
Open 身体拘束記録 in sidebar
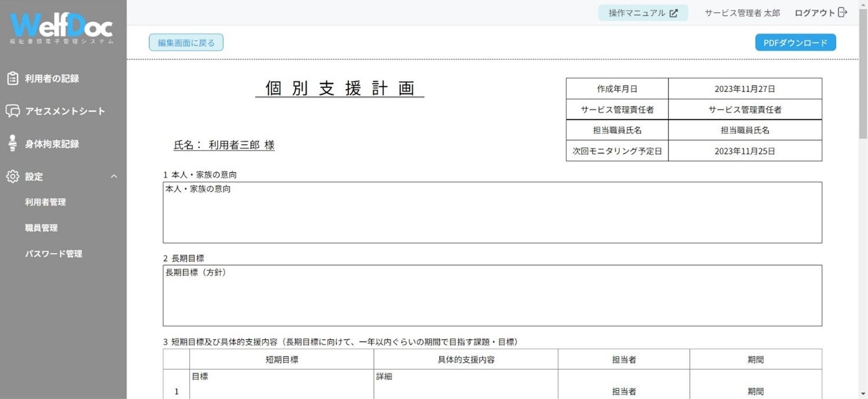click(x=52, y=144)
